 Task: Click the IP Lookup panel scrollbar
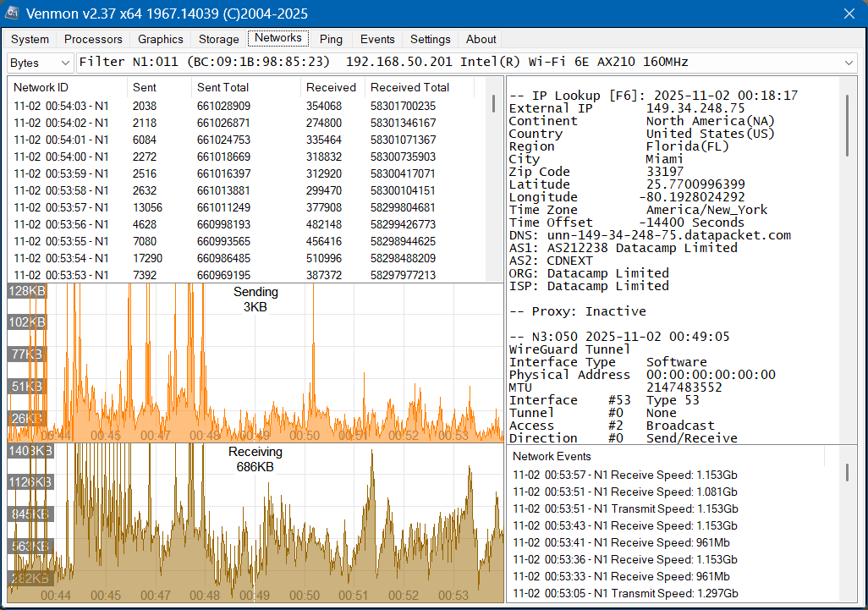848,125
